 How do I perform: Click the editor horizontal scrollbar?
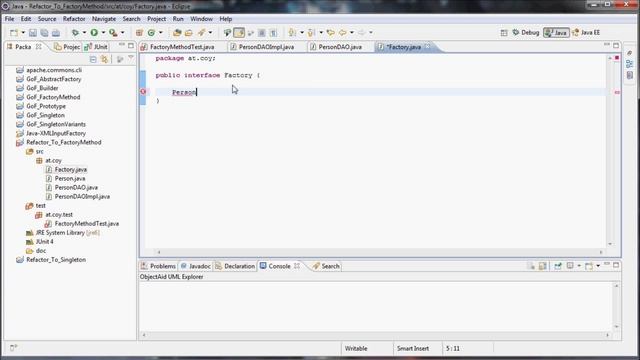(x=380, y=252)
